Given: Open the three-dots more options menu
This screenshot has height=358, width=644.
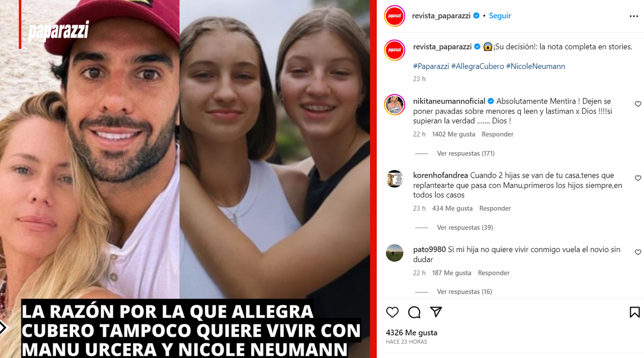Looking at the screenshot, I should pyautogui.click(x=634, y=16).
